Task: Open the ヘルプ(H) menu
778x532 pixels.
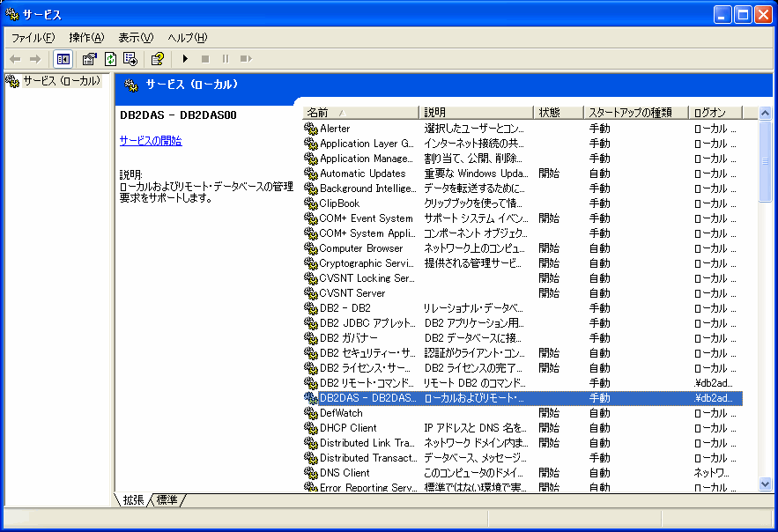Action: tap(187, 38)
